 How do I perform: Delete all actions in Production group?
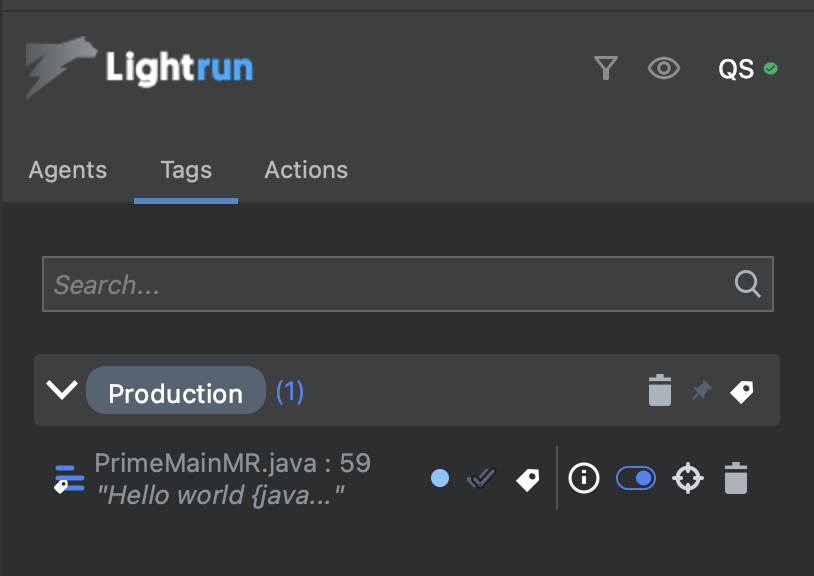tap(660, 391)
